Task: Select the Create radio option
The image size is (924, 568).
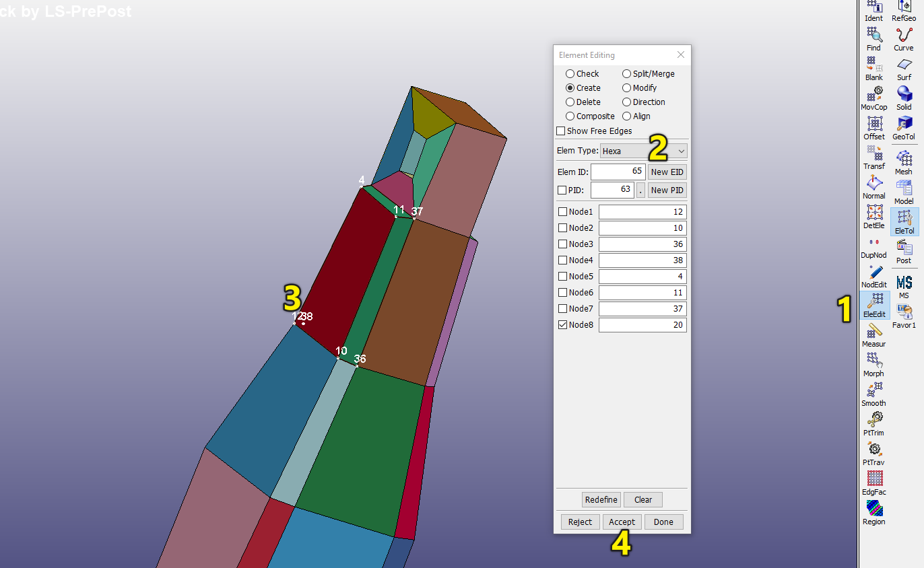Action: 570,88
